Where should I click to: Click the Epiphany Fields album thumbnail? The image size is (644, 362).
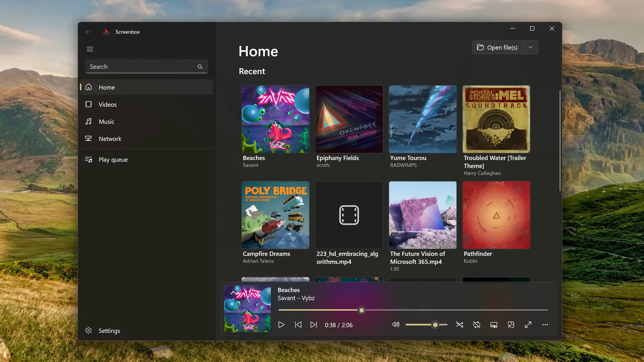point(349,119)
